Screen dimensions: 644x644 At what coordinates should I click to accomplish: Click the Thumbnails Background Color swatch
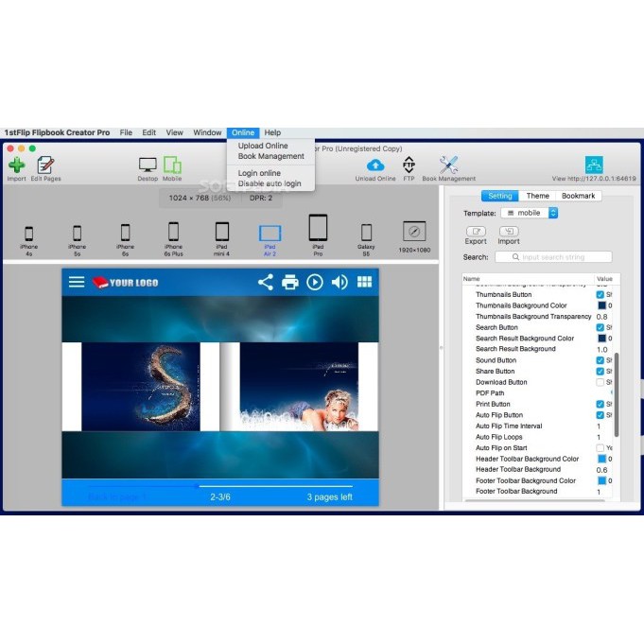[601, 305]
